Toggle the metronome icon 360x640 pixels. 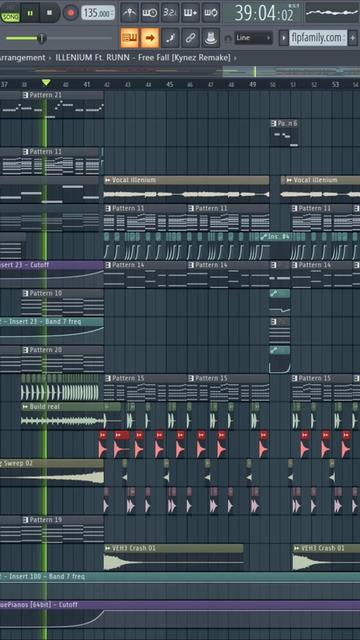[129, 13]
